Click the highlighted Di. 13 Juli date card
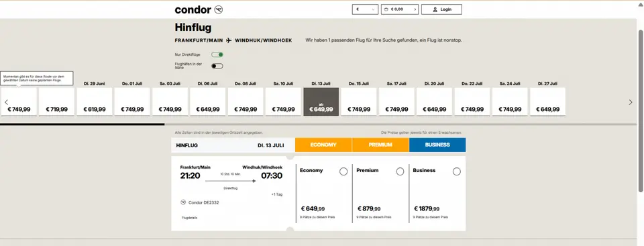Screen dimensions: 644x246 [x=321, y=101]
